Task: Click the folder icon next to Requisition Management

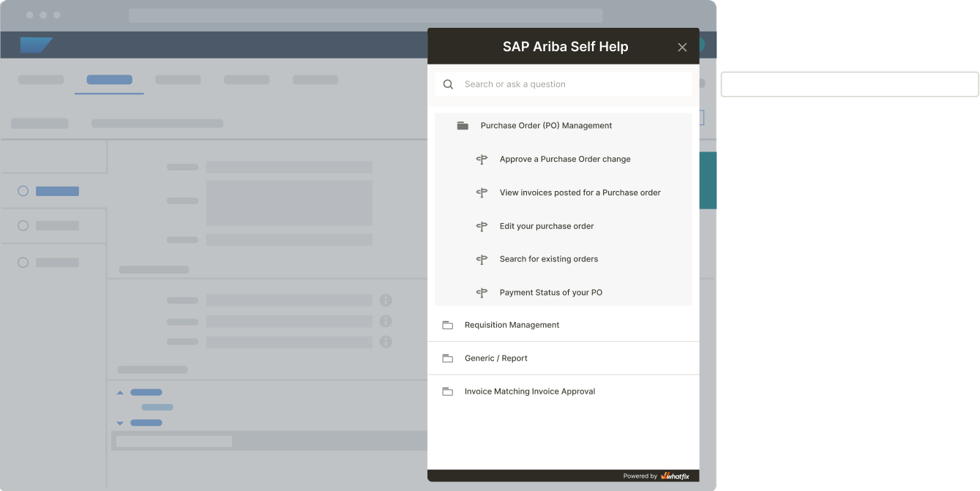Action: tap(448, 324)
